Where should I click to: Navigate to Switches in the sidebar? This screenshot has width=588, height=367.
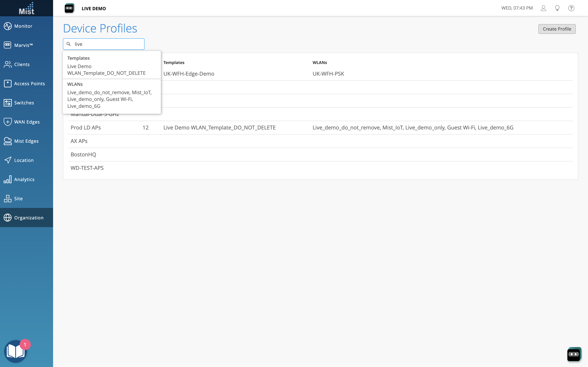pos(24,103)
